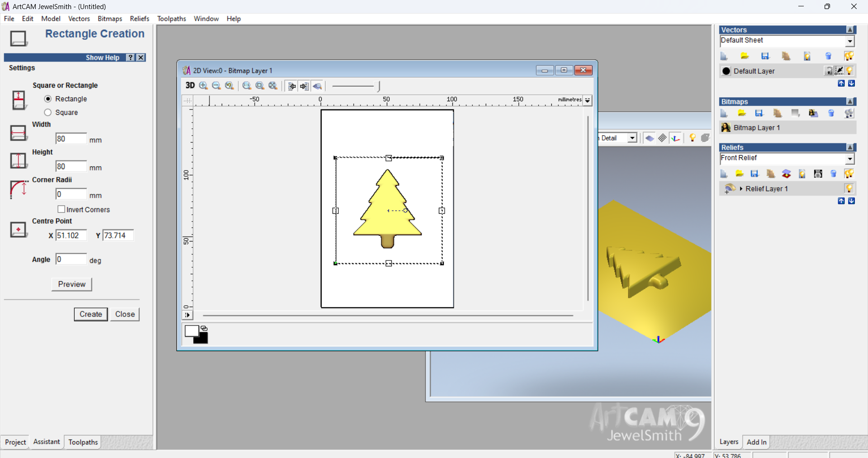Move relief layer down arrow
The height and width of the screenshot is (458, 868).
(851, 201)
